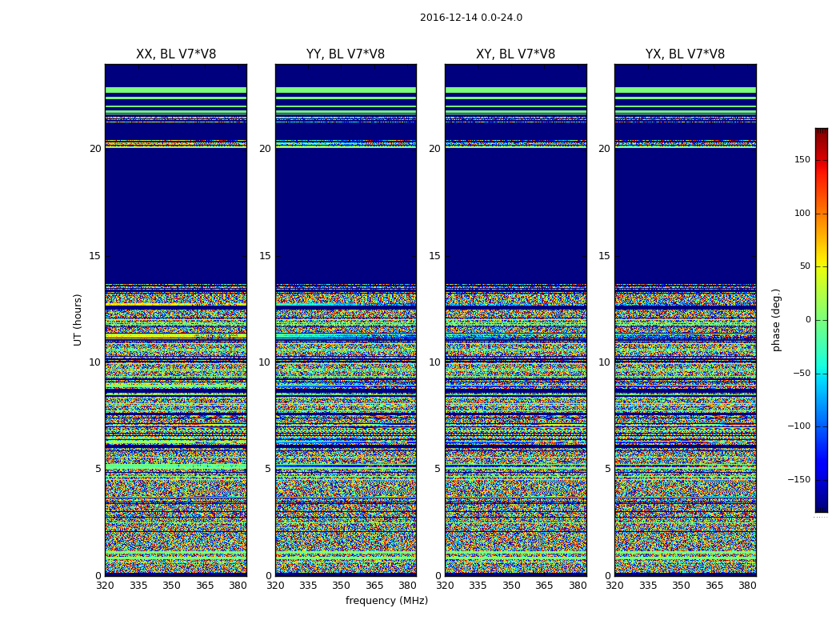Click the '350' frequency tick under the YY panel
The height and width of the screenshot is (640, 840).
(342, 586)
